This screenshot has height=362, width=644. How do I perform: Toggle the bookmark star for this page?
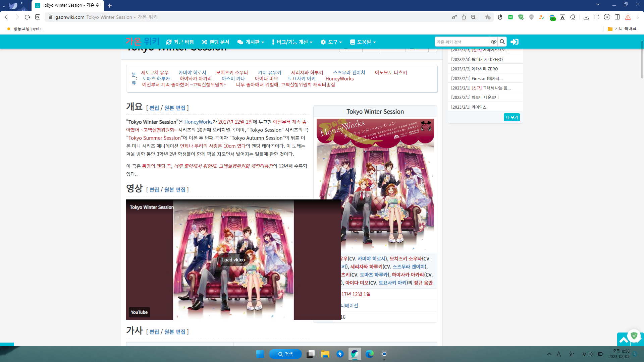point(488,17)
